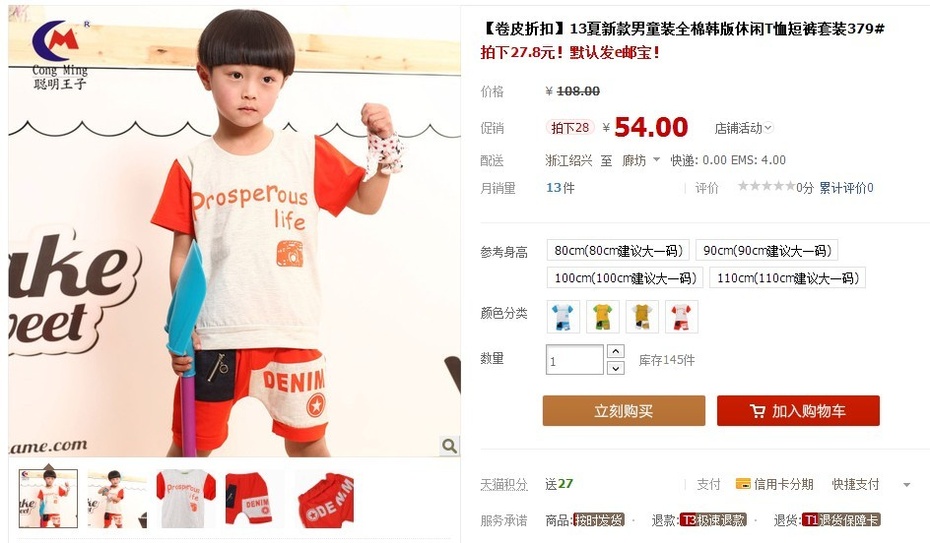This screenshot has height=543, width=930.
Task: Click the 立刻购买 buy now button
Action: (x=624, y=411)
